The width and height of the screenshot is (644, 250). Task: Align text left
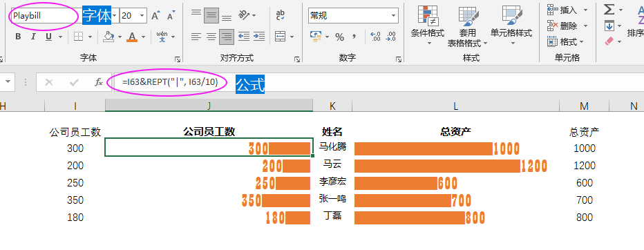coord(196,37)
